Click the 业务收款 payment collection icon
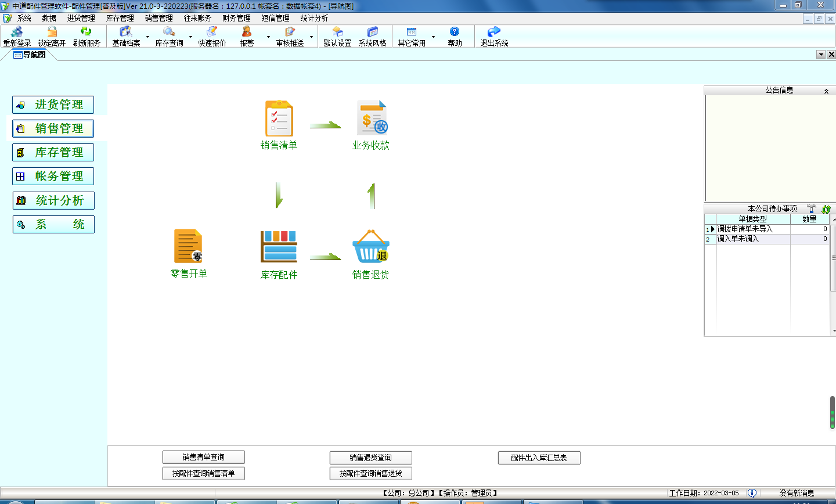The image size is (836, 504). click(372, 118)
